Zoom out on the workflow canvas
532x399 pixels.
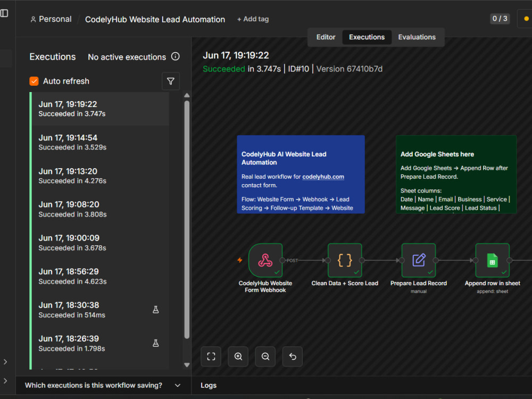tap(265, 356)
